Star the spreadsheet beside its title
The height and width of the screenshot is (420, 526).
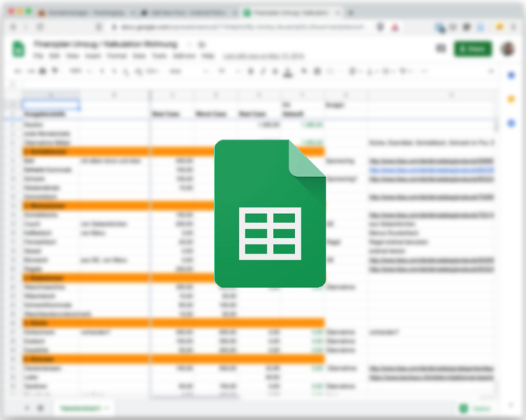point(190,44)
